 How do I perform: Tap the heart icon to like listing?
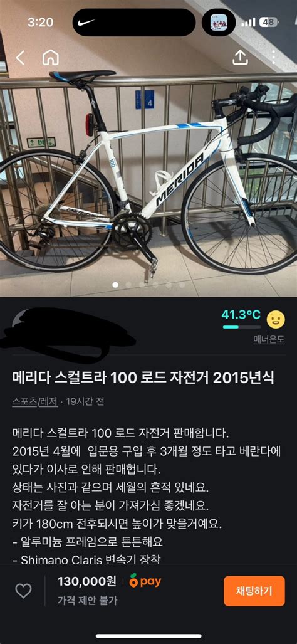(x=23, y=591)
